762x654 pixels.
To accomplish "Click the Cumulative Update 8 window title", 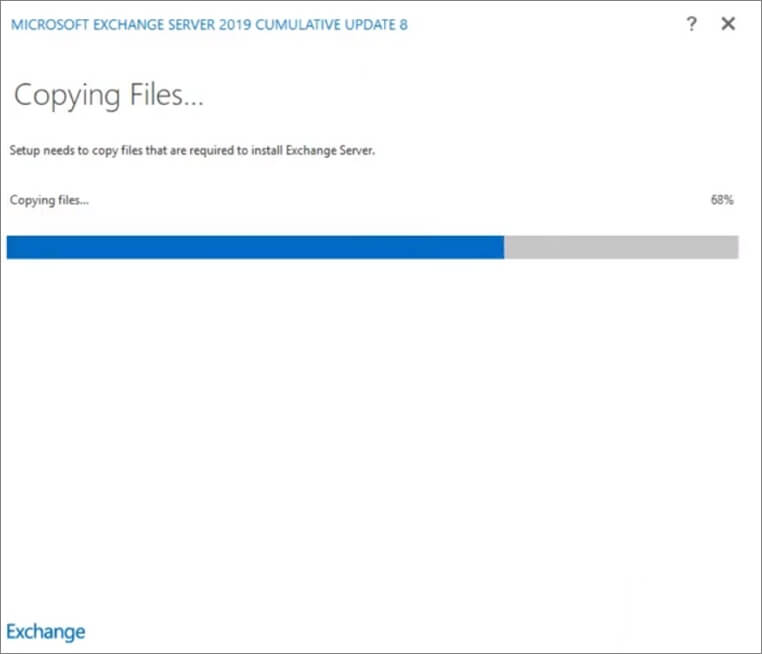I will 209,25.
